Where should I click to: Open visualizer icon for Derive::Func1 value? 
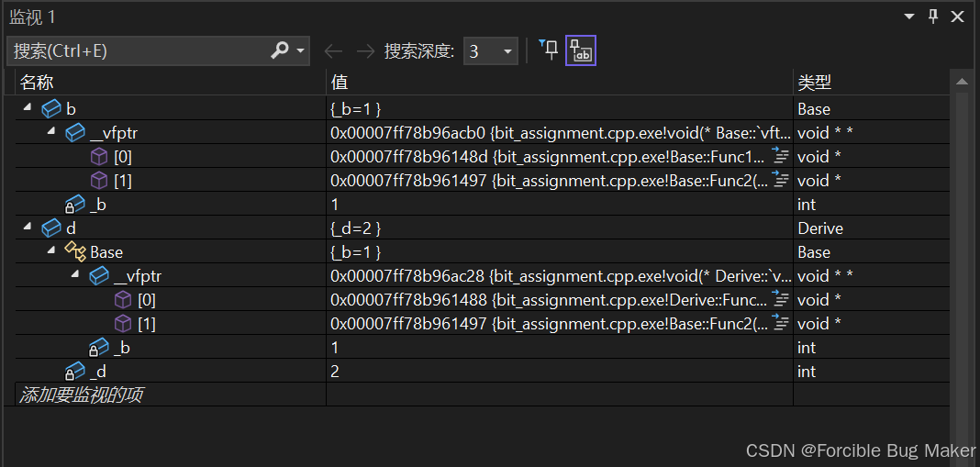tap(781, 299)
